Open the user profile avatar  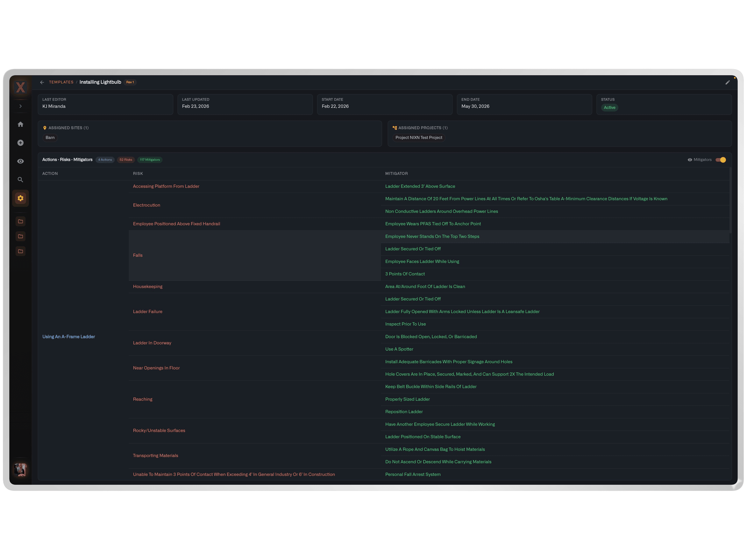tap(21, 470)
